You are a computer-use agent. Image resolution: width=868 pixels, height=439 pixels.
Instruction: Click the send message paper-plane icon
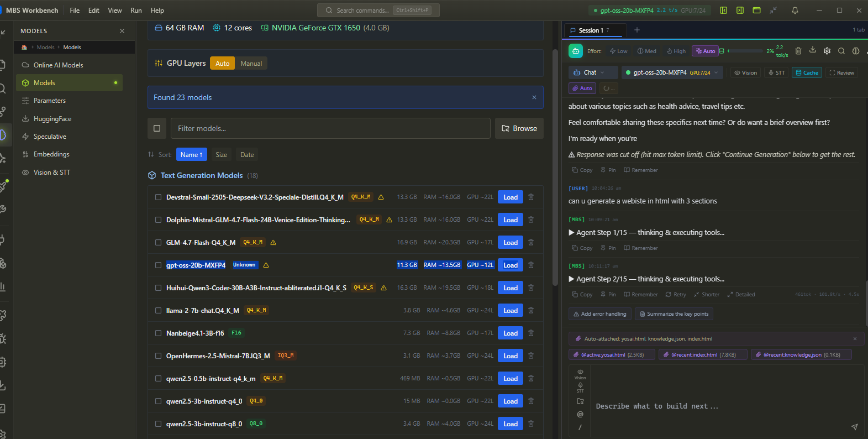click(x=854, y=427)
